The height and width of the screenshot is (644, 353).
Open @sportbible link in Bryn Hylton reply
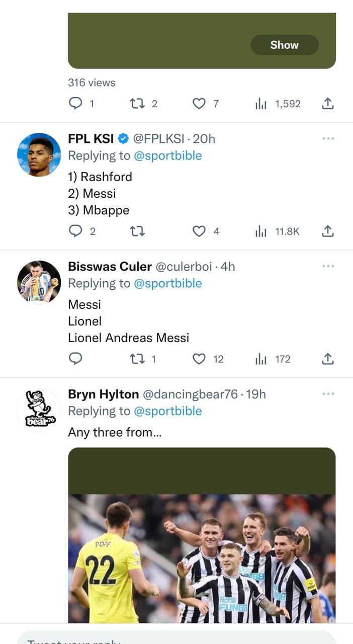point(167,411)
